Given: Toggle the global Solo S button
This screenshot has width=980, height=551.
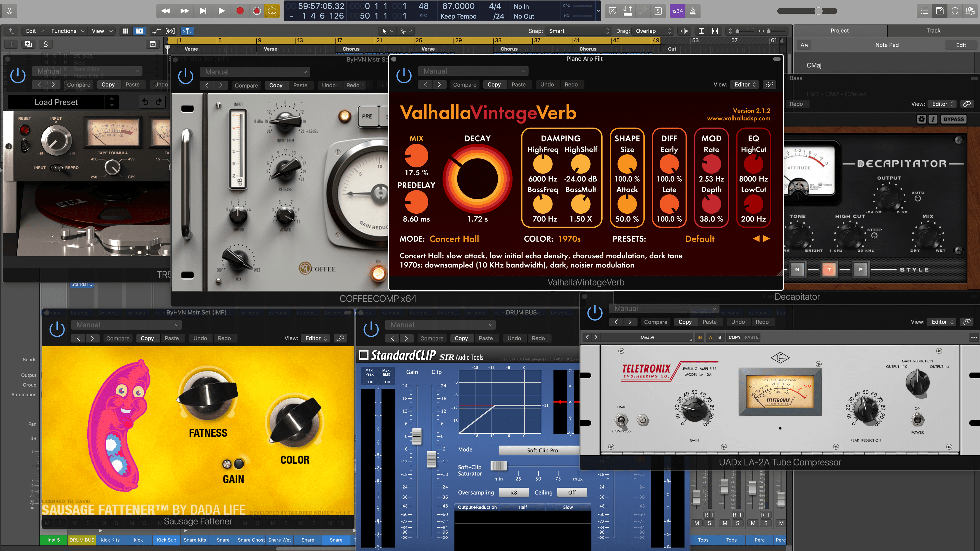Looking at the screenshot, I should 46,44.
